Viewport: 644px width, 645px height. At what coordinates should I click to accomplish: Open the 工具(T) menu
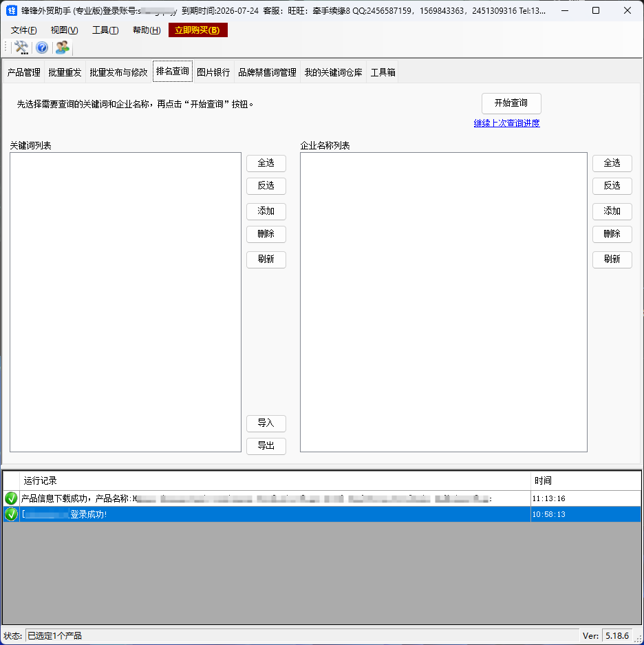[x=105, y=30]
